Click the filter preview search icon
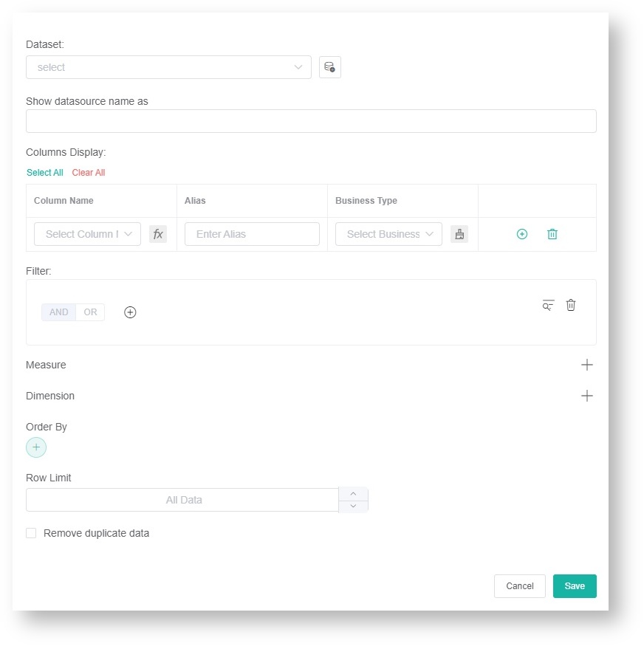This screenshot has width=644, height=646. [547, 305]
